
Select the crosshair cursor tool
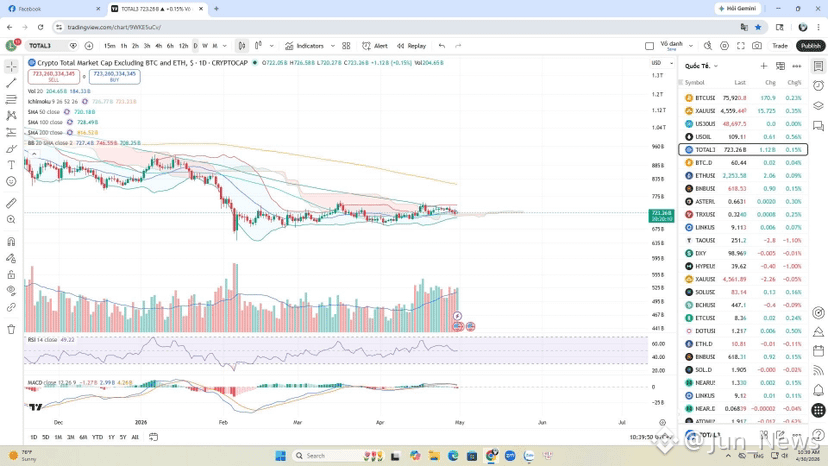(11, 67)
